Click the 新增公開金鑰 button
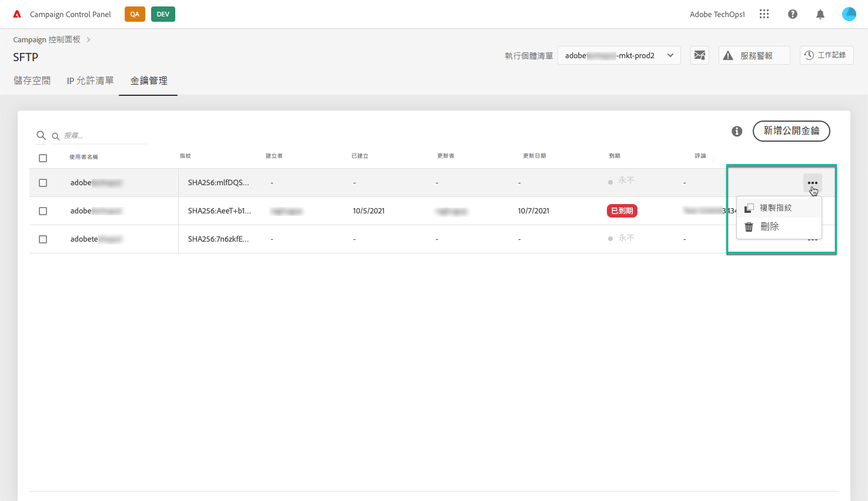This screenshot has width=868, height=501. [x=792, y=131]
